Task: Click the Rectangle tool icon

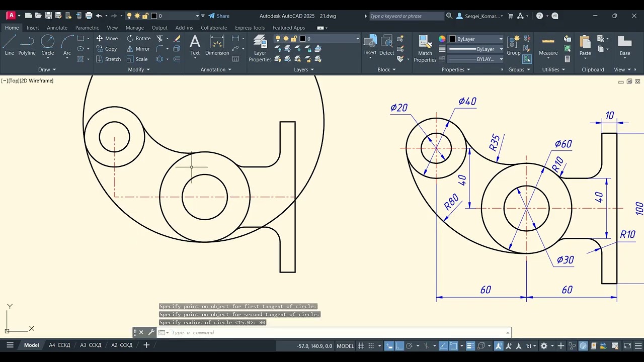Action: pos(80,38)
